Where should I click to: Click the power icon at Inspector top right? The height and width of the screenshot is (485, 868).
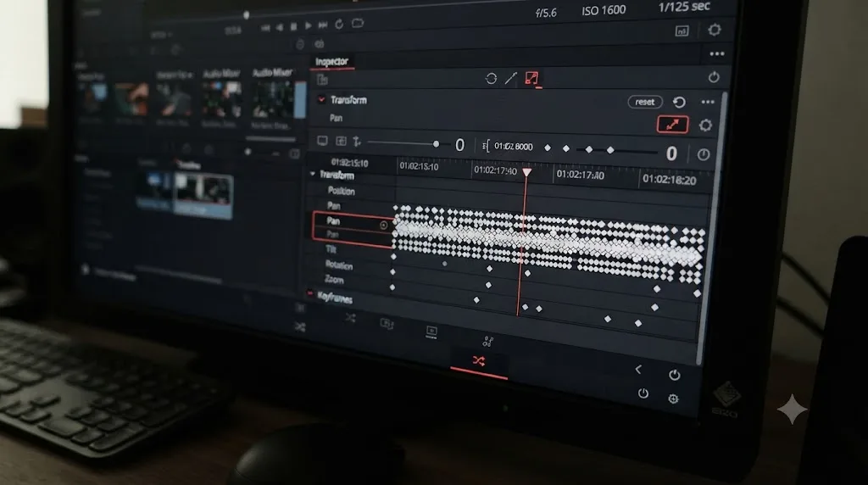pos(714,77)
